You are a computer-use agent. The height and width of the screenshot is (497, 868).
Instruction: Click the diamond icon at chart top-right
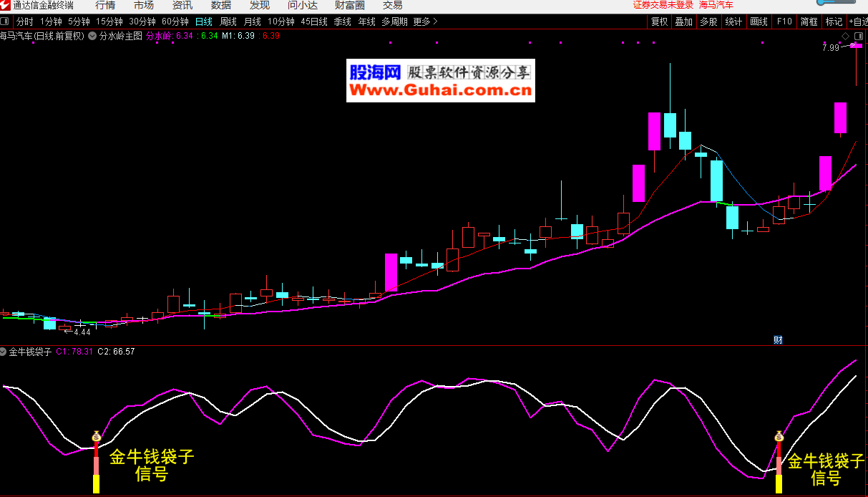[845, 35]
